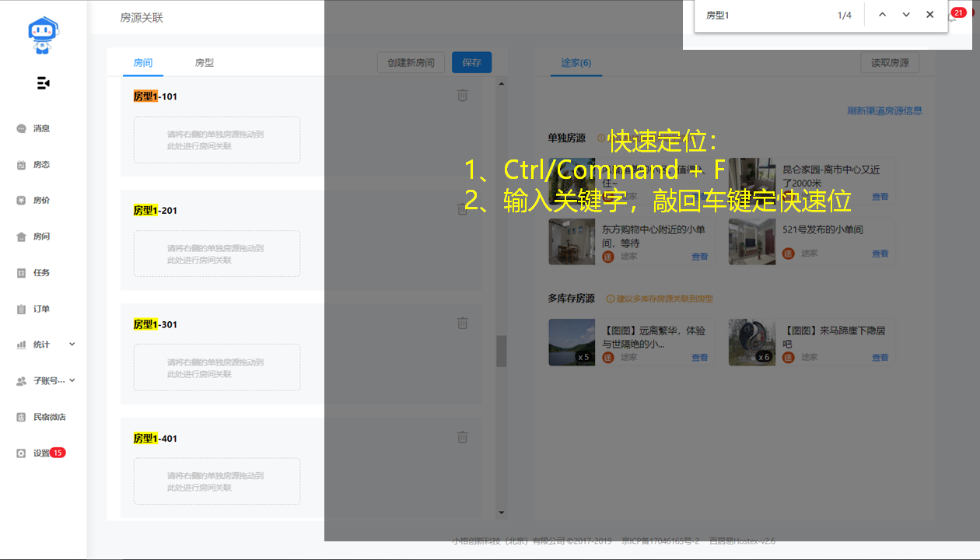980x560 pixels.
Task: Click the 521号发布的小单间 thumbnail
Action: click(752, 242)
